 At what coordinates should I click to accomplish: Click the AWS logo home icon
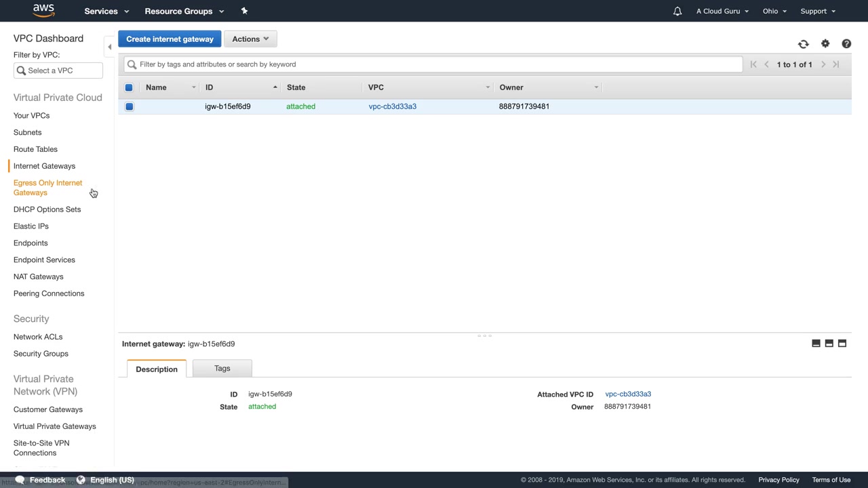(x=43, y=10)
